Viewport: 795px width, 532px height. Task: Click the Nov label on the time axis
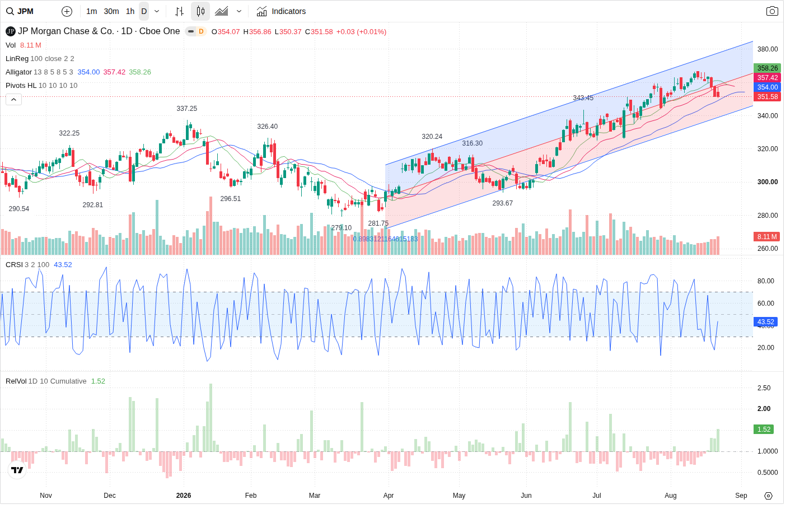point(46,496)
